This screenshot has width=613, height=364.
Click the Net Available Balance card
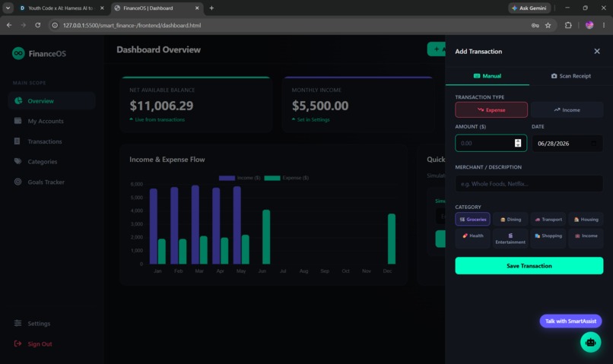pos(196,104)
